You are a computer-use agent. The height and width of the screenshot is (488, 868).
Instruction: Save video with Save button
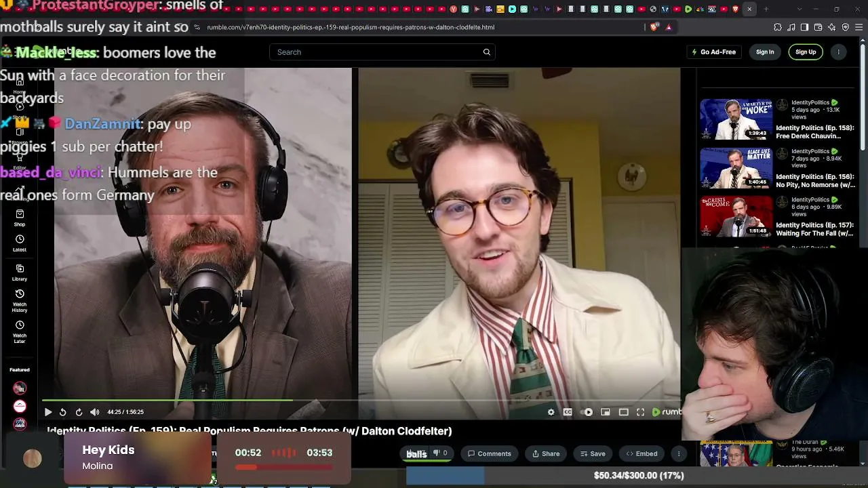[593, 454]
